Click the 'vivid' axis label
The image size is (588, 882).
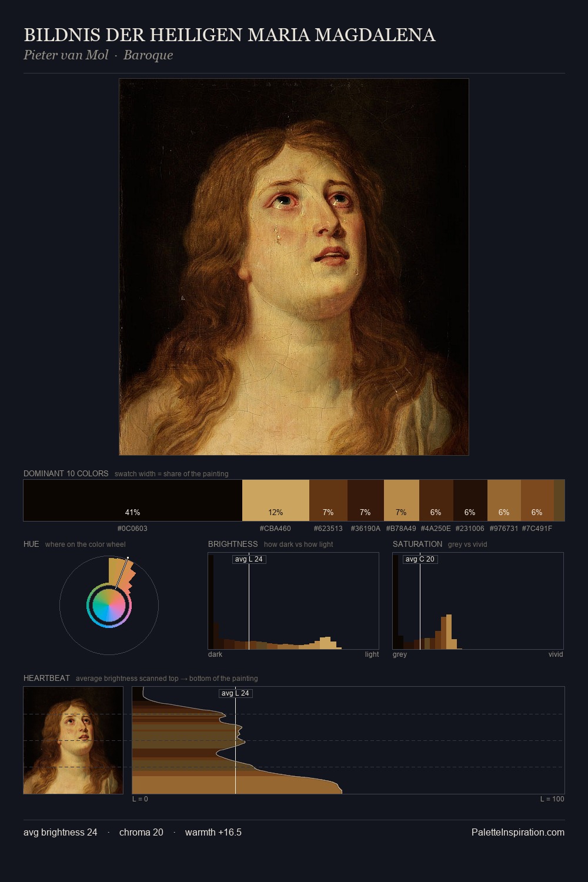pos(556,654)
